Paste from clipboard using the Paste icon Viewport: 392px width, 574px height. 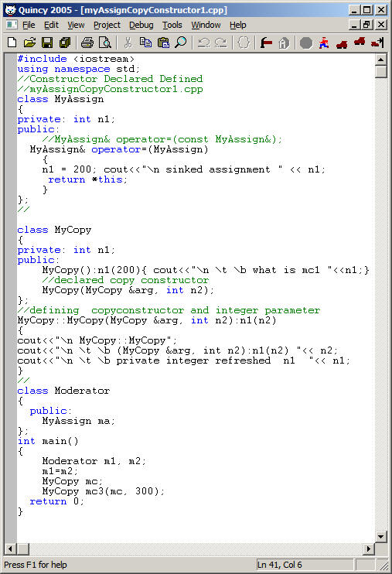click(163, 43)
